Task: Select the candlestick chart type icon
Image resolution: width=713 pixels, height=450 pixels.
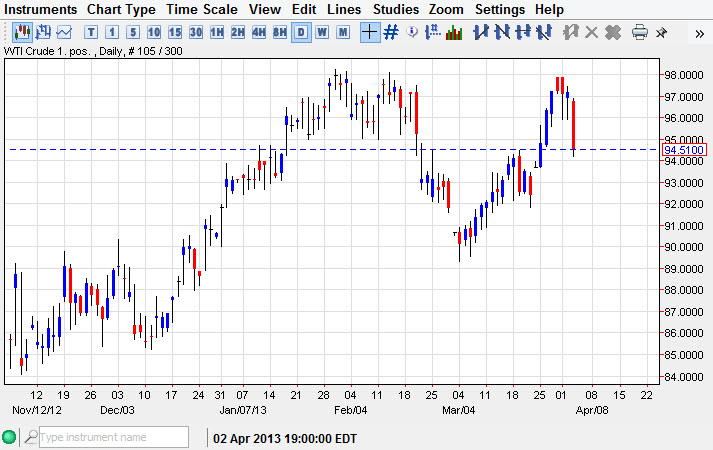Action: pyautogui.click(x=21, y=32)
